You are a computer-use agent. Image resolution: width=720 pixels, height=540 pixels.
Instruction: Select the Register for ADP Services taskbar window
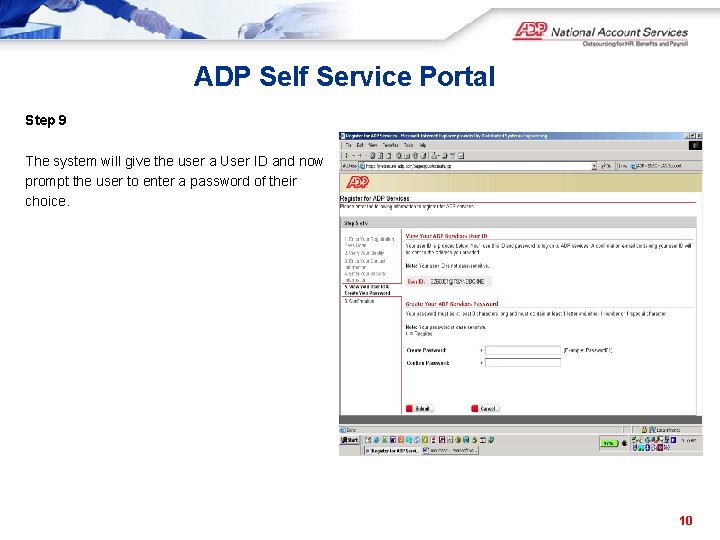pyautogui.click(x=392, y=450)
